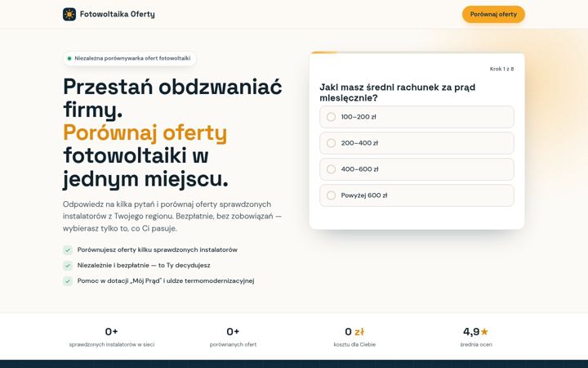Open the Fotowoltaika Oferty brand link
588x368 pixels.
[x=109, y=14]
